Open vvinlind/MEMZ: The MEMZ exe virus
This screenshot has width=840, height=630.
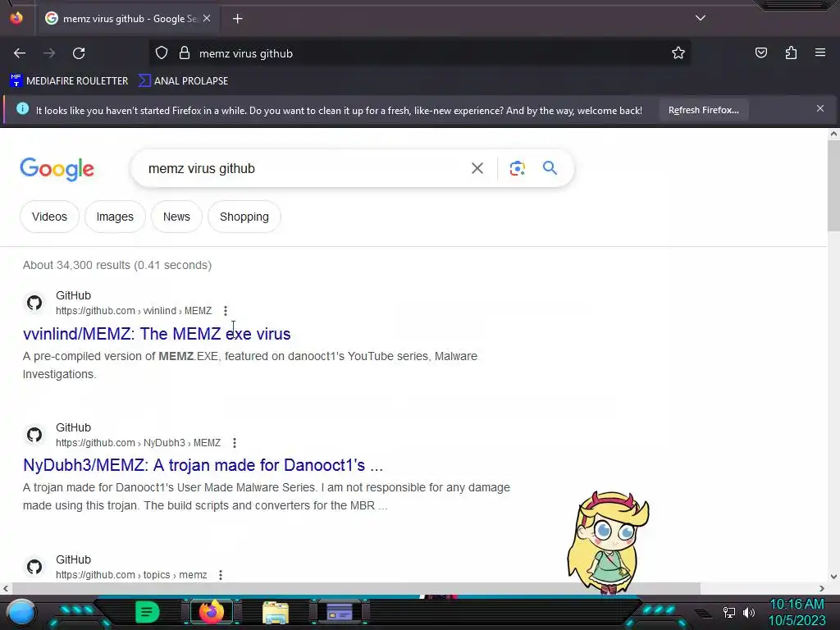(157, 334)
